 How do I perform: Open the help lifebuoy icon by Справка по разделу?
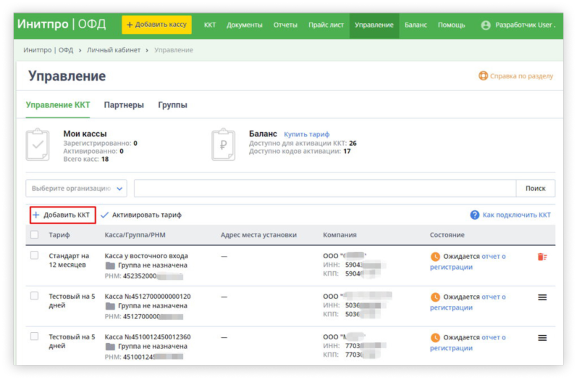[483, 76]
